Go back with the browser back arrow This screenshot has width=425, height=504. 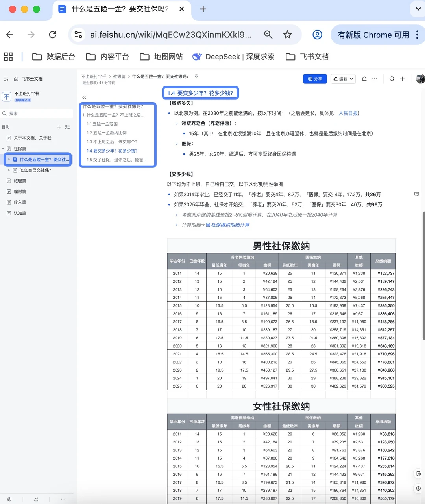(10, 35)
